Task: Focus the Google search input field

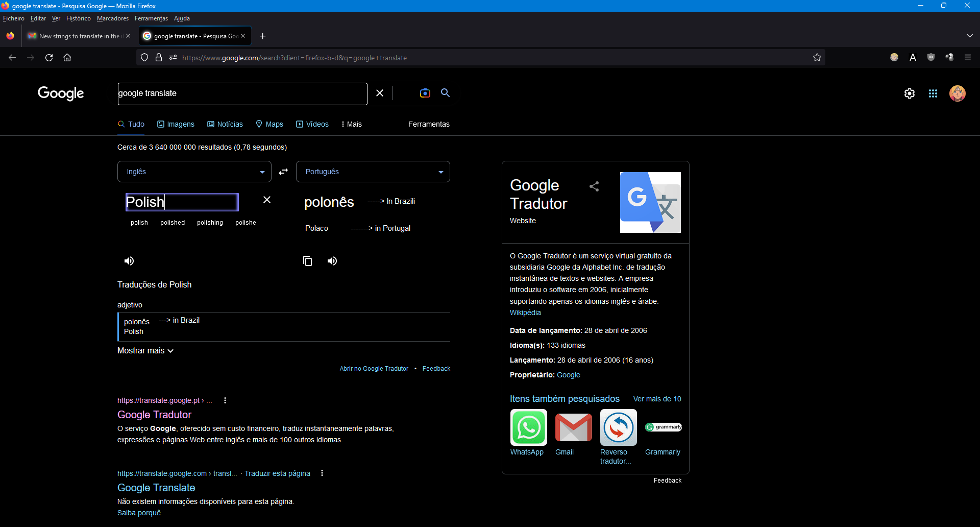Action: (242, 93)
